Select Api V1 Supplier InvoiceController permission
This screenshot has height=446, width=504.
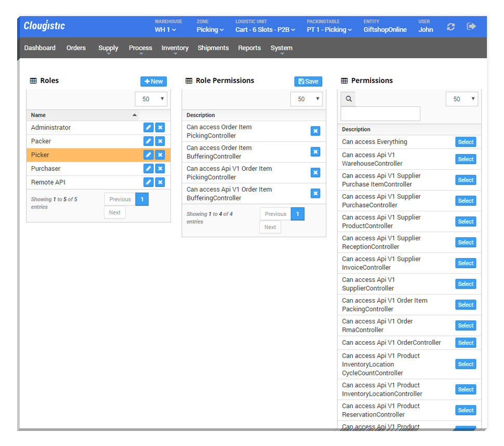click(466, 263)
